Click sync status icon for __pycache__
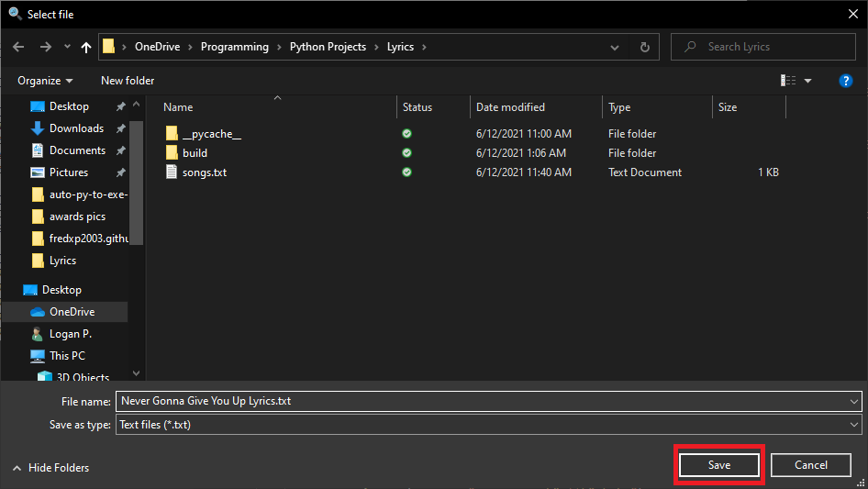 pyautogui.click(x=406, y=133)
